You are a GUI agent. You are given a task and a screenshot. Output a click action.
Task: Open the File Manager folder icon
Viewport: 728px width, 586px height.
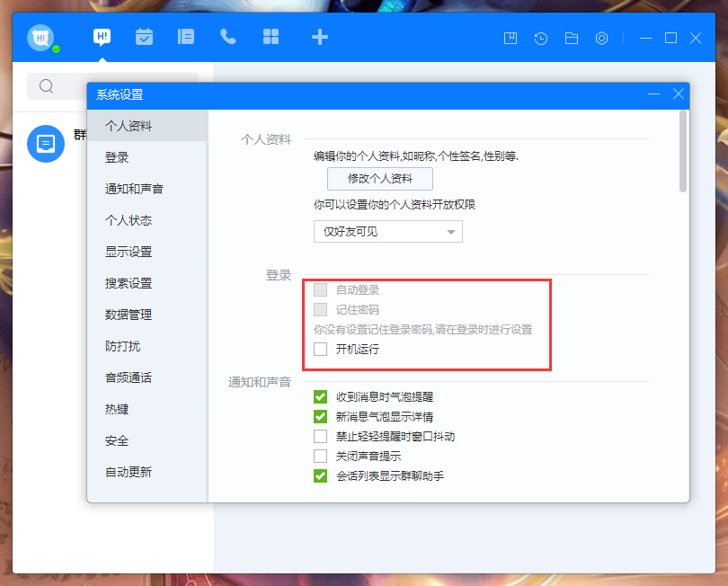coord(571,38)
